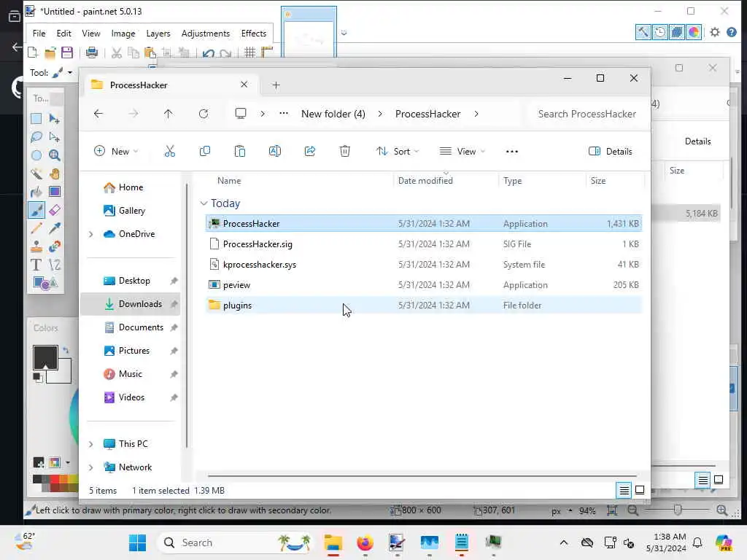Open the image list dropdown arrow
This screenshot has width=747, height=560.
(x=344, y=33)
